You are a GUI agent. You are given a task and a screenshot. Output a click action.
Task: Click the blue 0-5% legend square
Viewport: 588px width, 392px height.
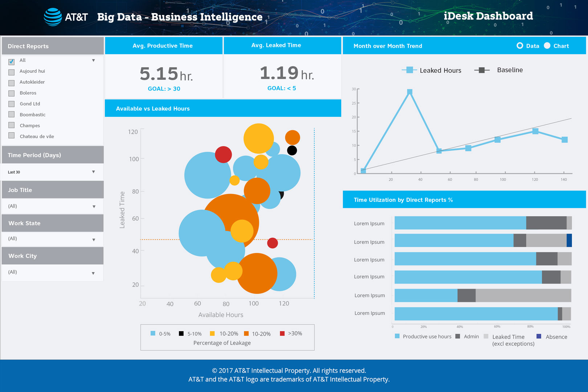coord(153,334)
